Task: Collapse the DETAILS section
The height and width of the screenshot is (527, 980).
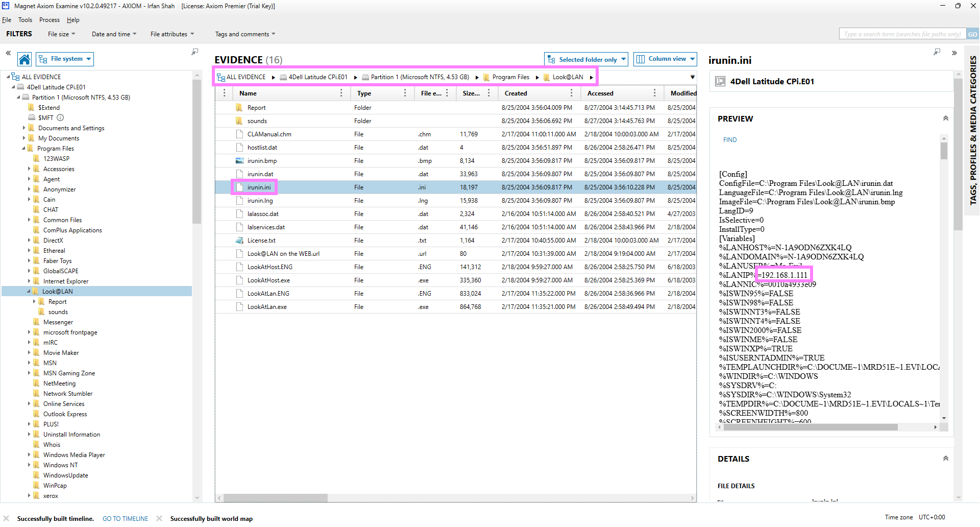Action: click(945, 459)
